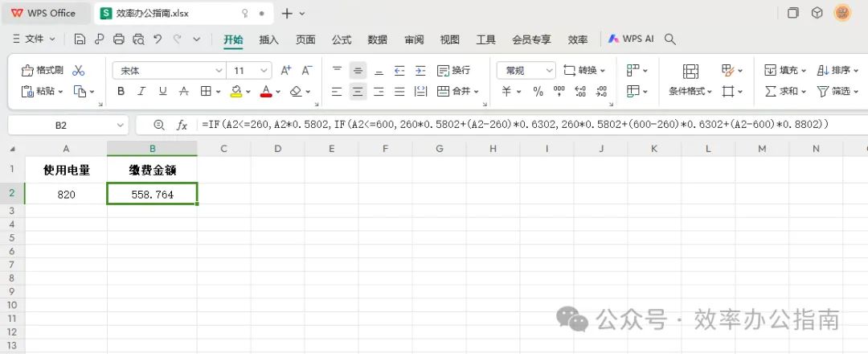Click the Increase Indent icon
This screenshot has width=868, height=354.
[420, 70]
